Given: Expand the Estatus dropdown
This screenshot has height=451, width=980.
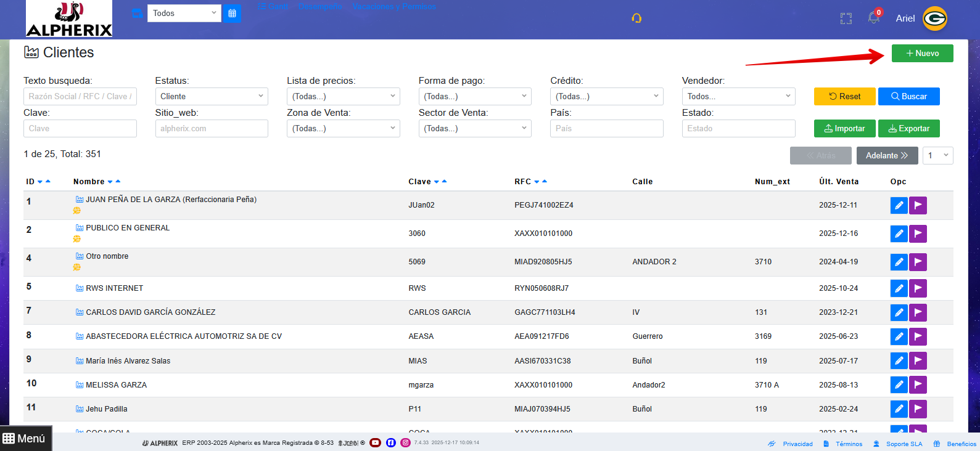Looking at the screenshot, I should click(x=211, y=96).
